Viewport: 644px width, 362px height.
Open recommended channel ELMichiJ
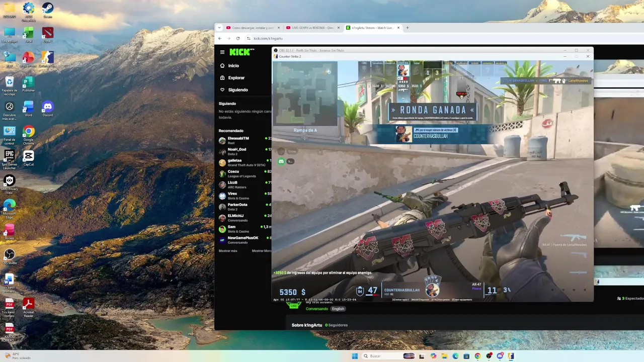tap(245, 218)
